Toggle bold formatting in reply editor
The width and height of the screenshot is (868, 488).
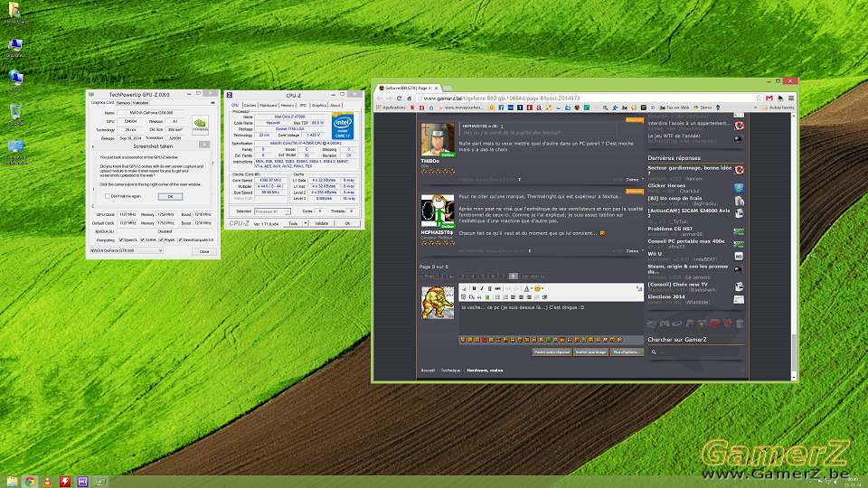[475, 288]
